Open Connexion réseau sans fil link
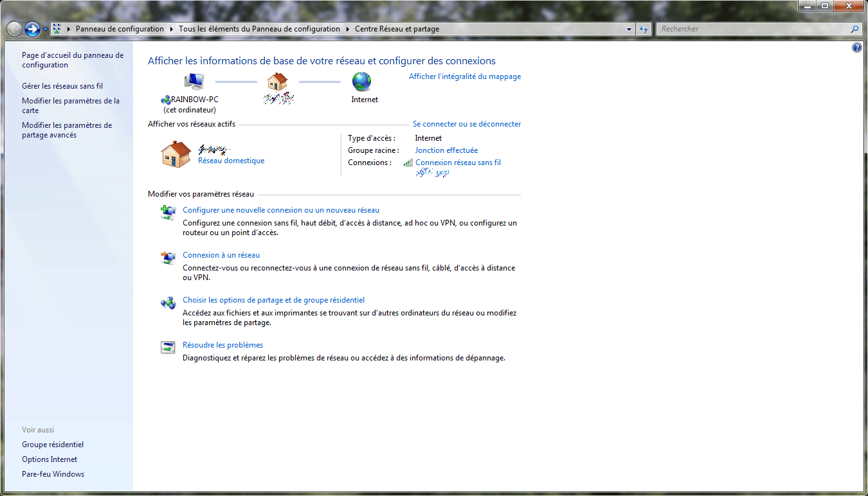Viewport: 868px width, 496px height. (458, 163)
